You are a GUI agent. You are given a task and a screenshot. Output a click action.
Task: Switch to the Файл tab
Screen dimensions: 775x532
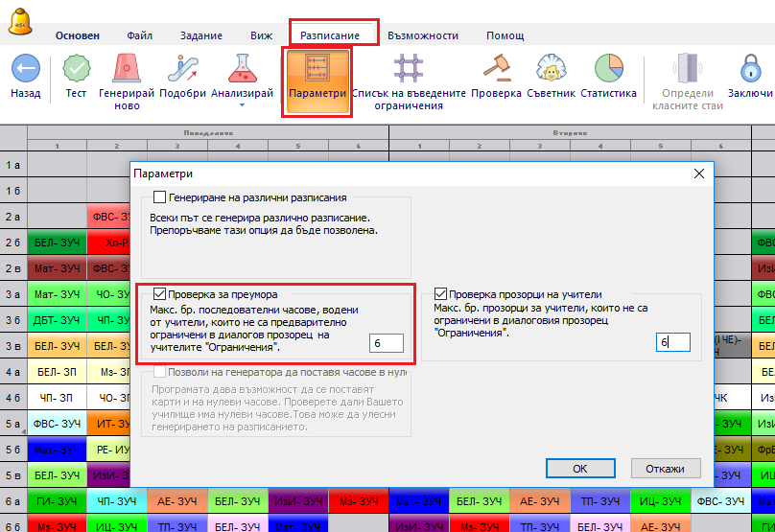(x=140, y=35)
